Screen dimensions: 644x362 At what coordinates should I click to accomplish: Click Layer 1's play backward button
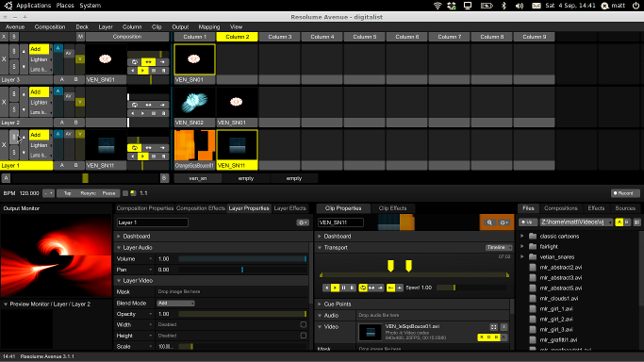pyautogui.click(x=132, y=156)
